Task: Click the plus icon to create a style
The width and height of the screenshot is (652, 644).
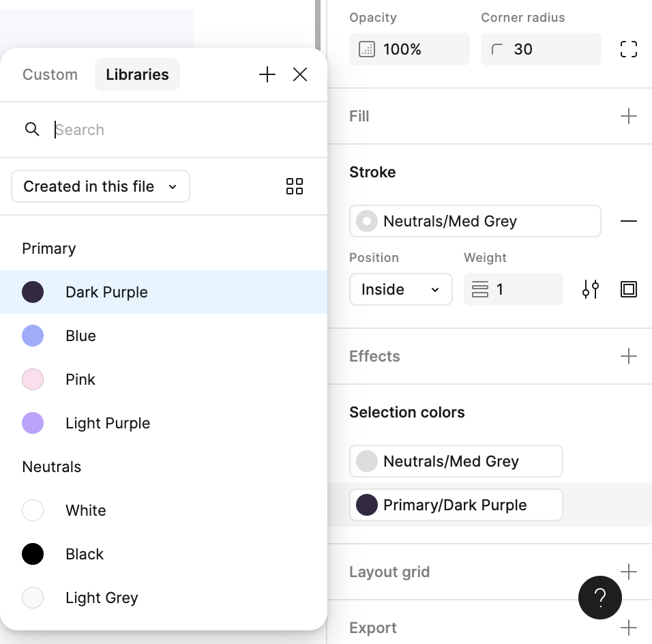Action: 267,75
